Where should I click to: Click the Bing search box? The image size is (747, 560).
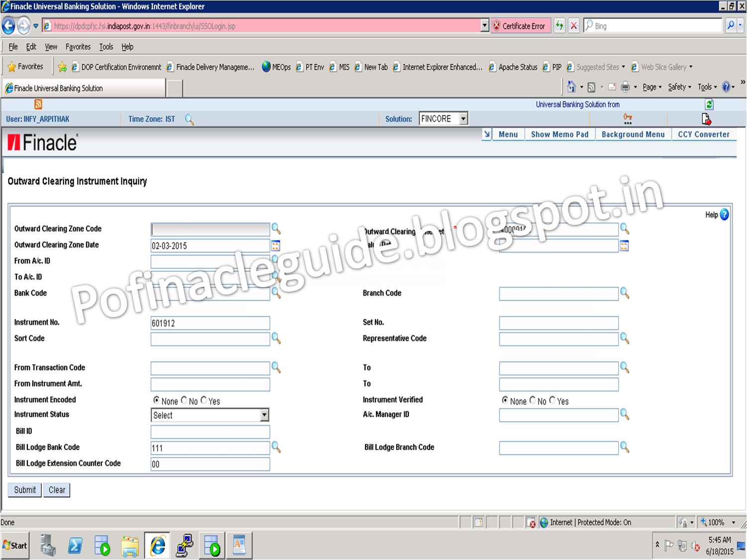point(653,26)
